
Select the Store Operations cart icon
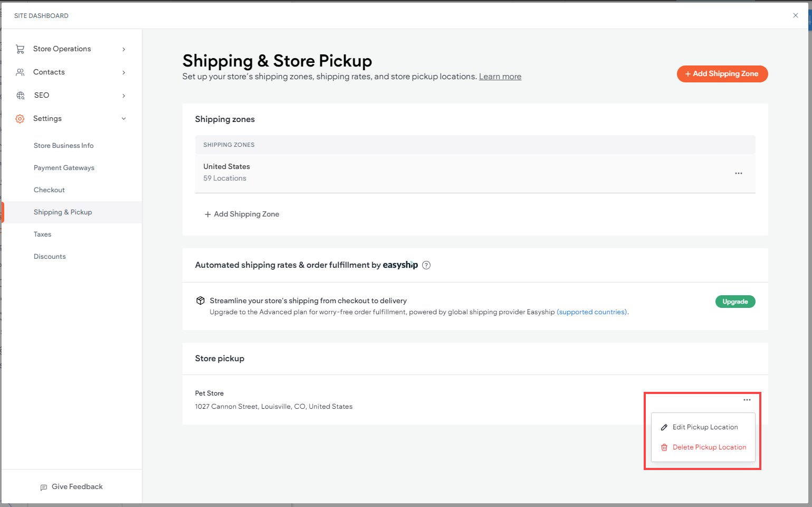20,49
